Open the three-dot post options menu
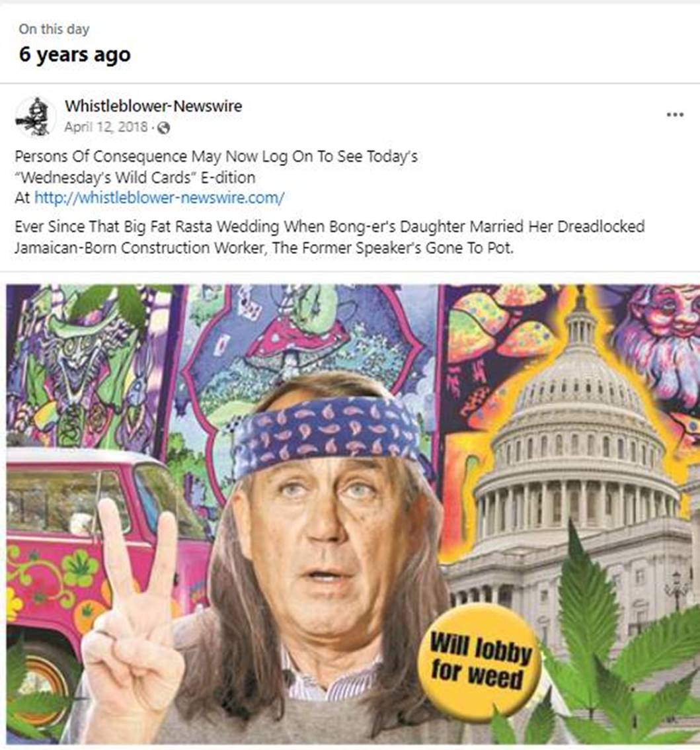700x750 pixels. point(675,115)
